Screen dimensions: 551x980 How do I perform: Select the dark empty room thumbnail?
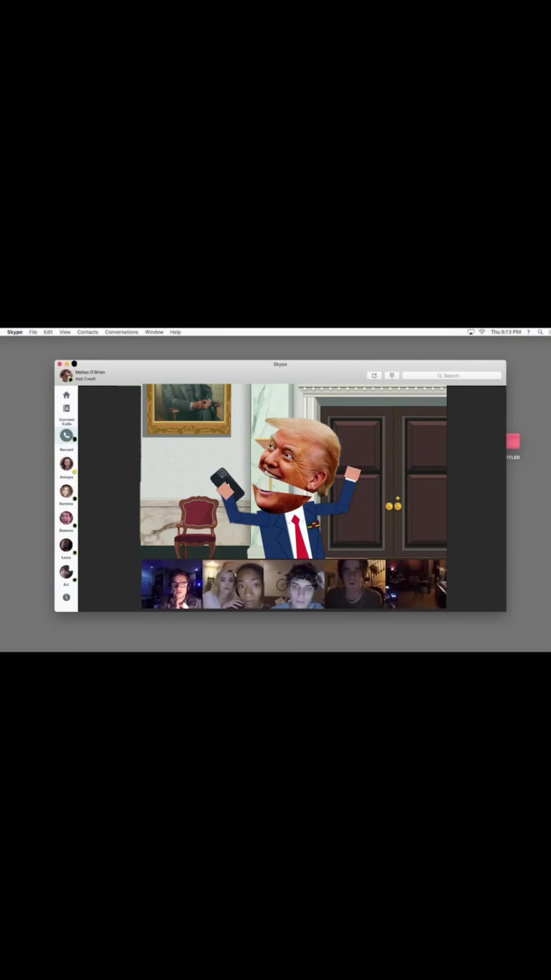tap(416, 584)
